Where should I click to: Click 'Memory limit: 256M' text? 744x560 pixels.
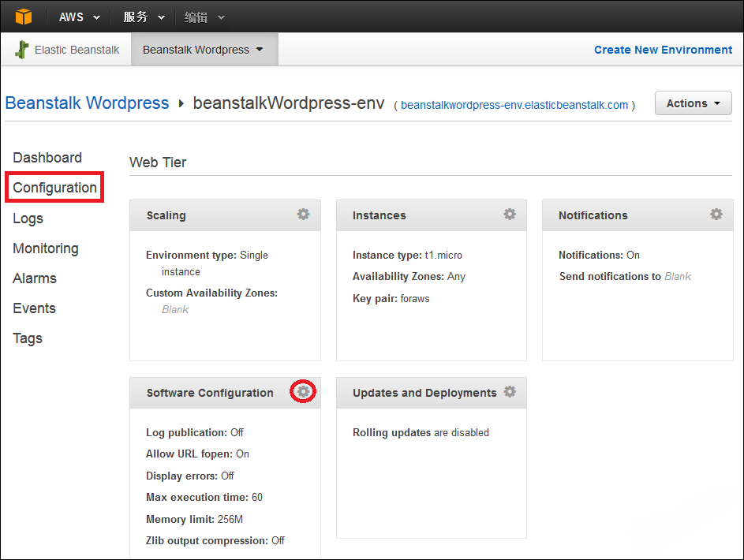point(195,519)
